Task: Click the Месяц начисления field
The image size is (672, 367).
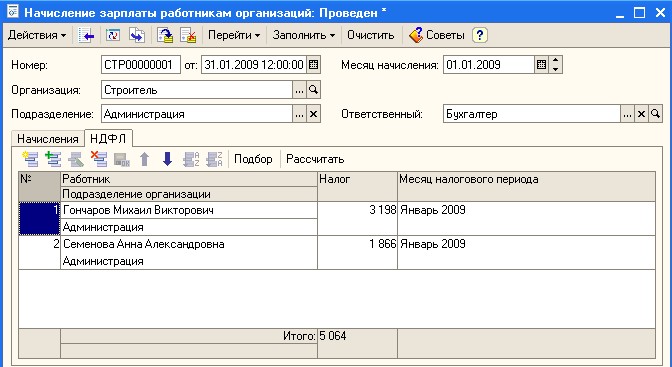Action: pos(489,65)
